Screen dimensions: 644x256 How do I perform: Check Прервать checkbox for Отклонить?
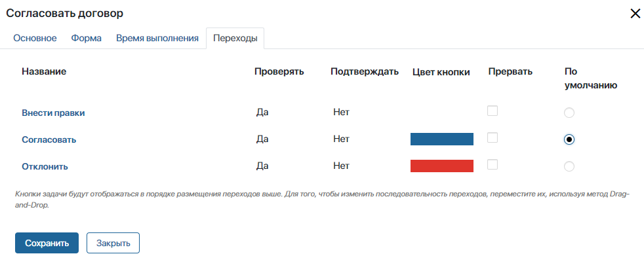pyautogui.click(x=493, y=164)
